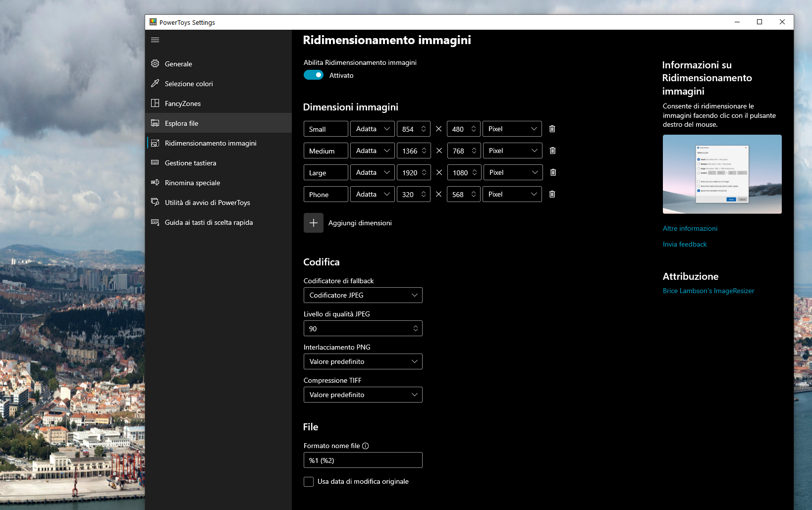This screenshot has height=510, width=812.
Task: Delete the Small size preset
Action: (x=552, y=129)
